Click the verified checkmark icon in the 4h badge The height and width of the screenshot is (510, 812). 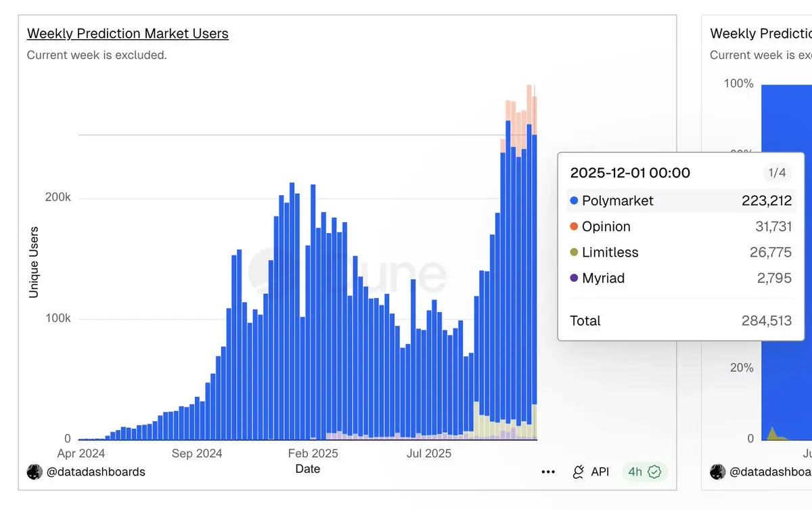click(654, 471)
